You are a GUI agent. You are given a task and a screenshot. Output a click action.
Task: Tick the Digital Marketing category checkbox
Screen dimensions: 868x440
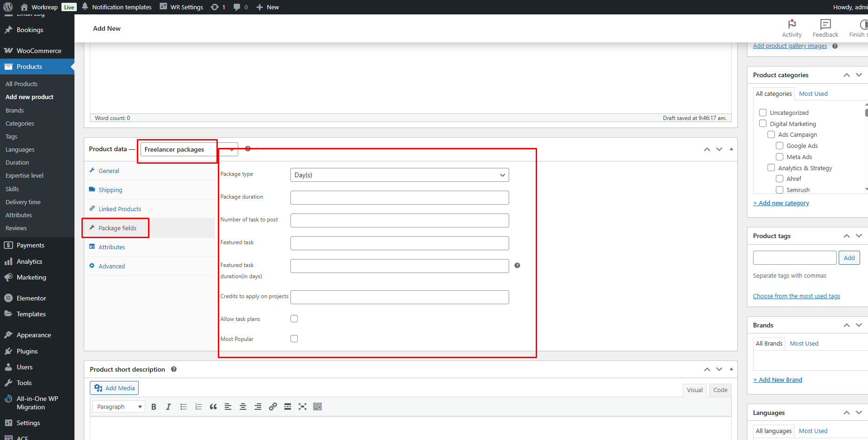pos(763,124)
